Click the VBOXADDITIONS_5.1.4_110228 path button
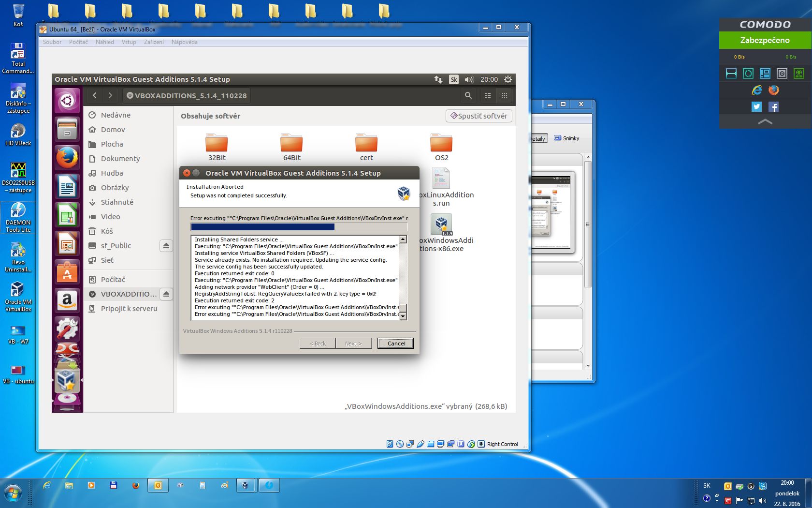 pos(187,95)
